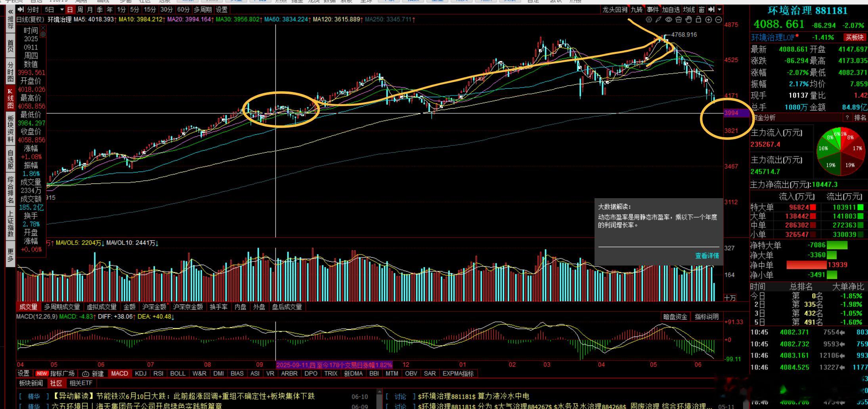Open discussion post 算力液冷水中电

tap(474, 396)
